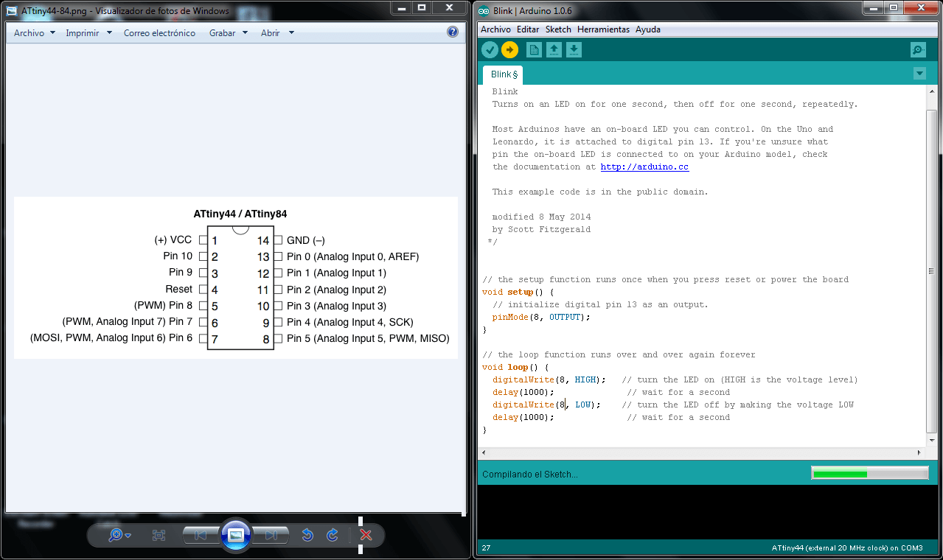The image size is (943, 560).
Task: Maximize the Arduino window
Action: pyautogui.click(x=893, y=7)
